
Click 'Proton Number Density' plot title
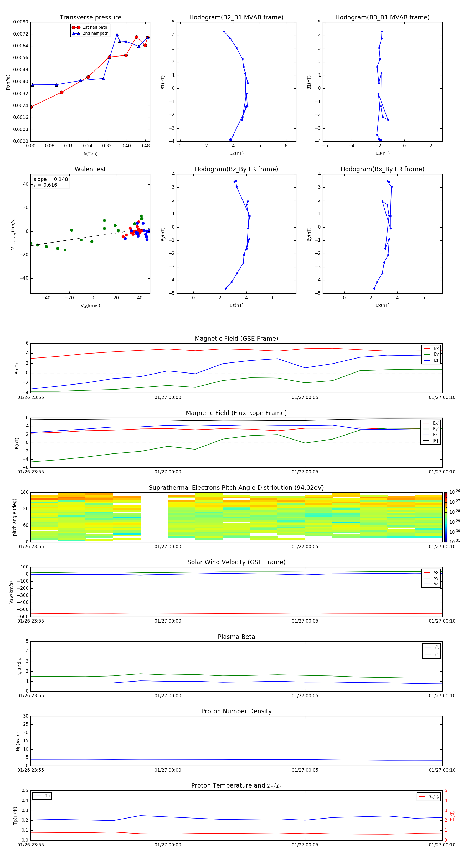[x=236, y=711]
